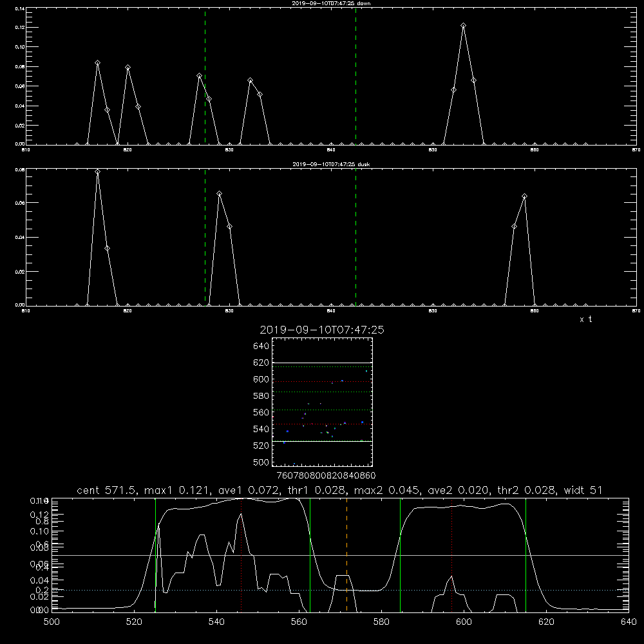Viewport: 644px width, 644px height.
Task: Click the lower red dotted line near 545 in scatter plot
Action: (x=322, y=424)
